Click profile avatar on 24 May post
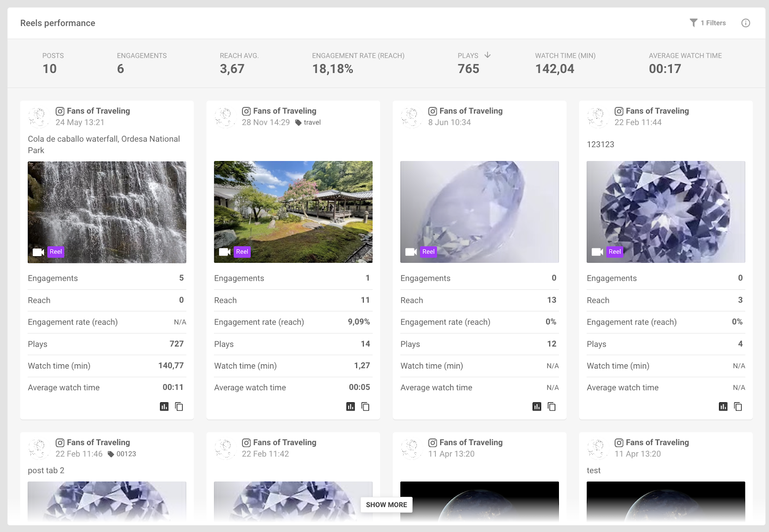This screenshot has height=532, width=769. (x=38, y=117)
